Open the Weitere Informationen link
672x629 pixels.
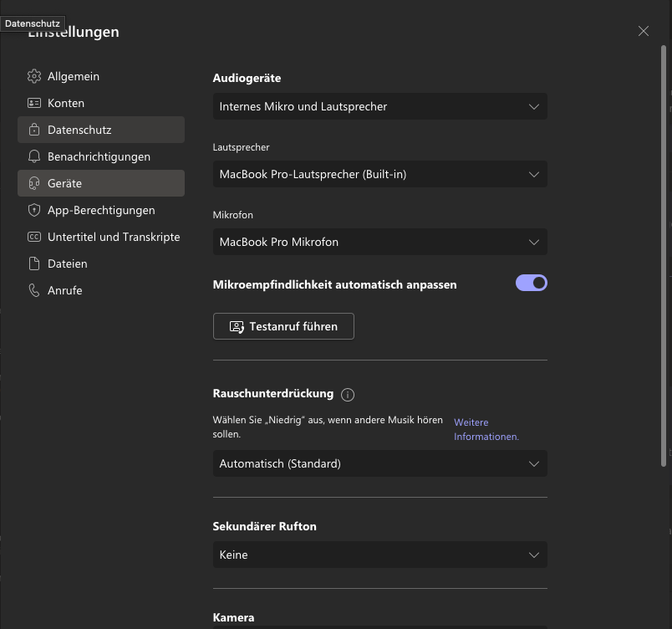click(486, 429)
